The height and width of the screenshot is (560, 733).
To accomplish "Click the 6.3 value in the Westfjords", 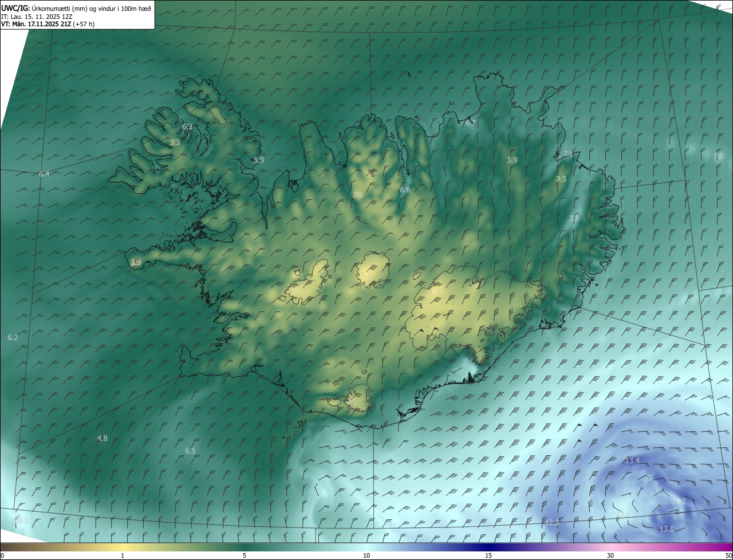I will click(187, 127).
